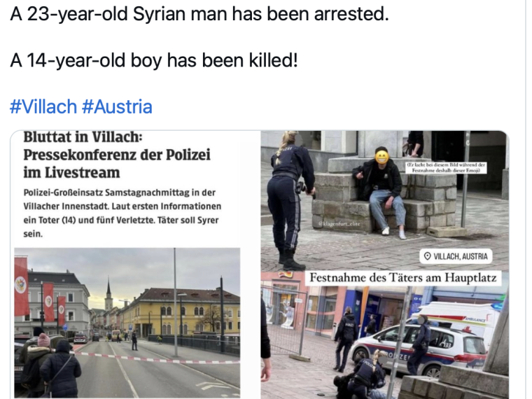This screenshot has width=532, height=399.
Task: Click the small note about the emoji
Action: (x=446, y=167)
